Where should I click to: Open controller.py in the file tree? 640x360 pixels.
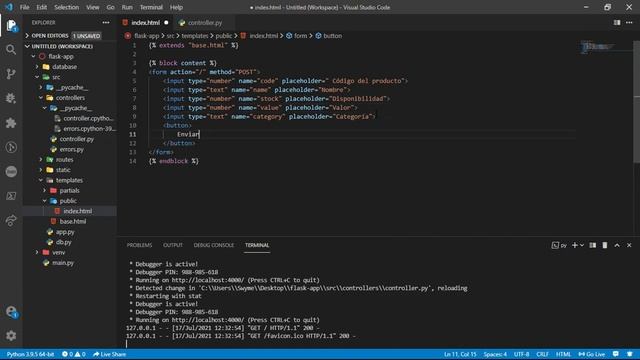[x=76, y=139]
